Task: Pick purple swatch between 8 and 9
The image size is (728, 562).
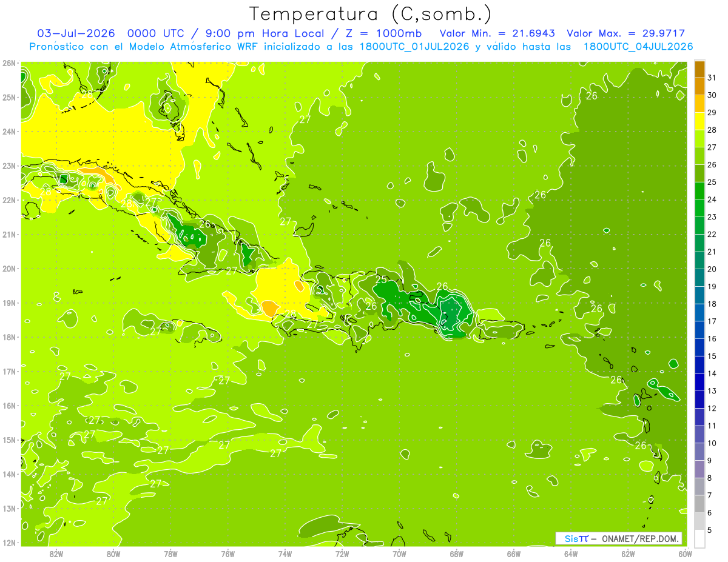Action: click(x=699, y=469)
